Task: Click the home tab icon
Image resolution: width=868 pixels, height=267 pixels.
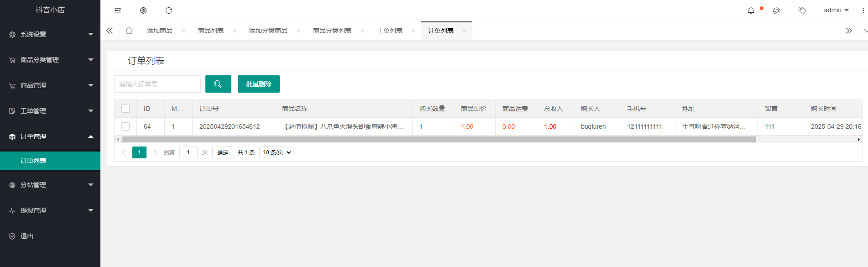Action: 129,31
